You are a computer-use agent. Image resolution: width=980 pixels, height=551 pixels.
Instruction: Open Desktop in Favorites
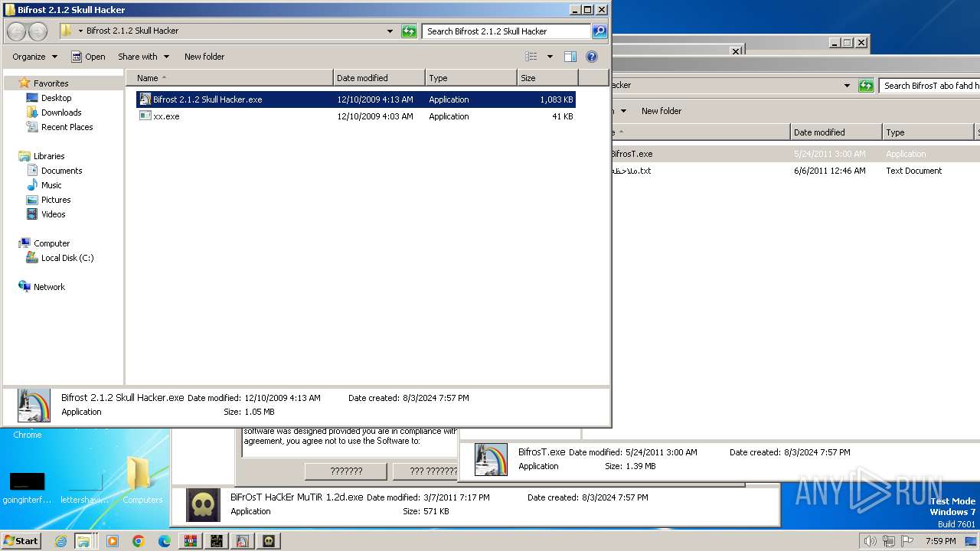pos(56,98)
